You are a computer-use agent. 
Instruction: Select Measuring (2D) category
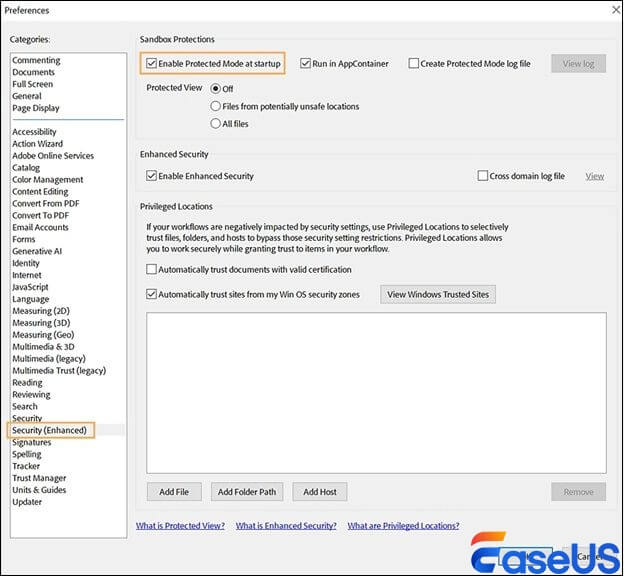(x=41, y=311)
